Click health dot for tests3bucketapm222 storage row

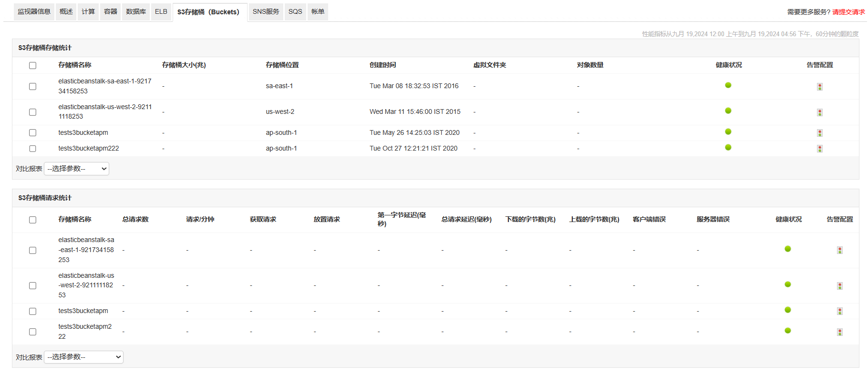tap(728, 147)
